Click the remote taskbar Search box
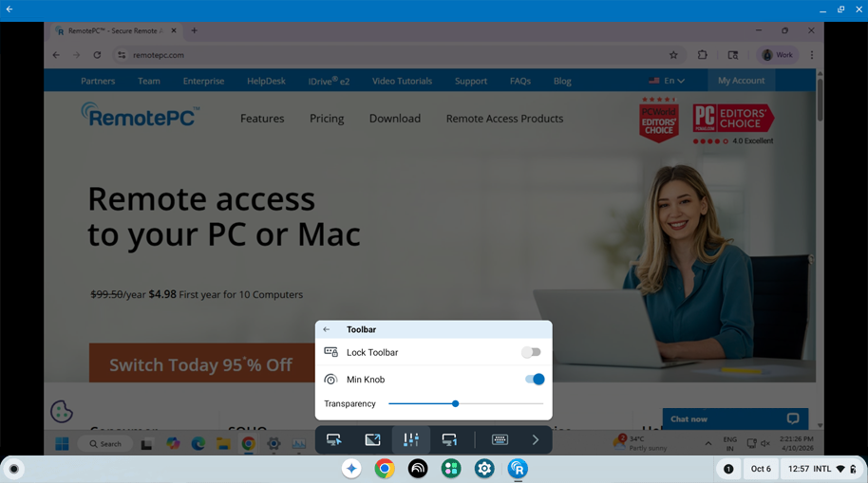The height and width of the screenshot is (483, 868). [105, 444]
